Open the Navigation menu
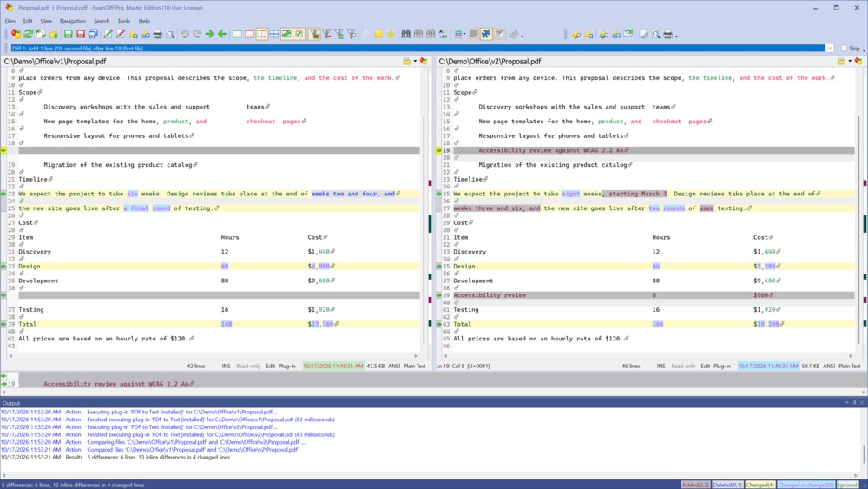The height and width of the screenshot is (489, 868). (x=73, y=21)
